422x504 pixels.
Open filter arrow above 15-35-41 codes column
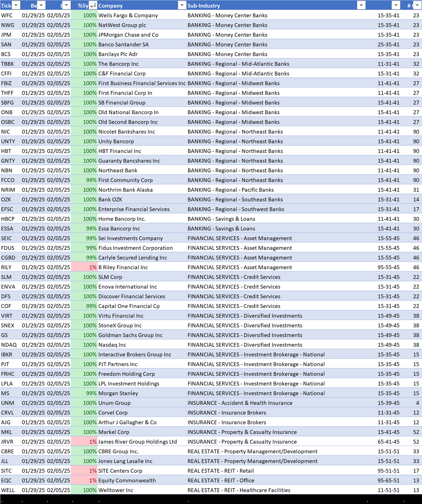(396, 5)
